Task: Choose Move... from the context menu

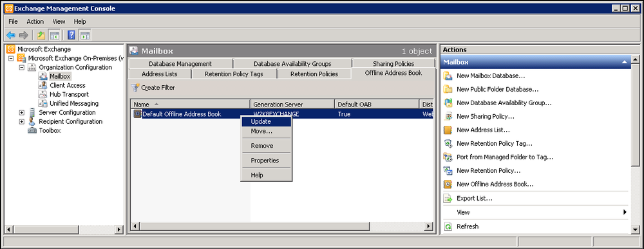Action: [266, 132]
